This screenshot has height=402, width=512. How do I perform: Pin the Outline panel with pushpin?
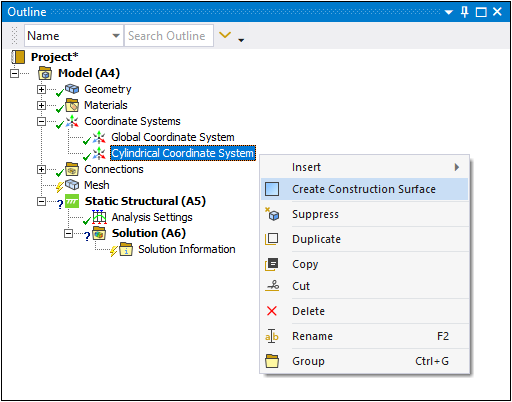[464, 12]
